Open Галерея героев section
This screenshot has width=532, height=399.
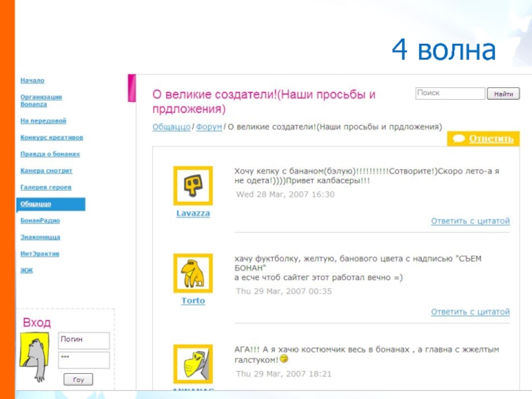(x=46, y=188)
